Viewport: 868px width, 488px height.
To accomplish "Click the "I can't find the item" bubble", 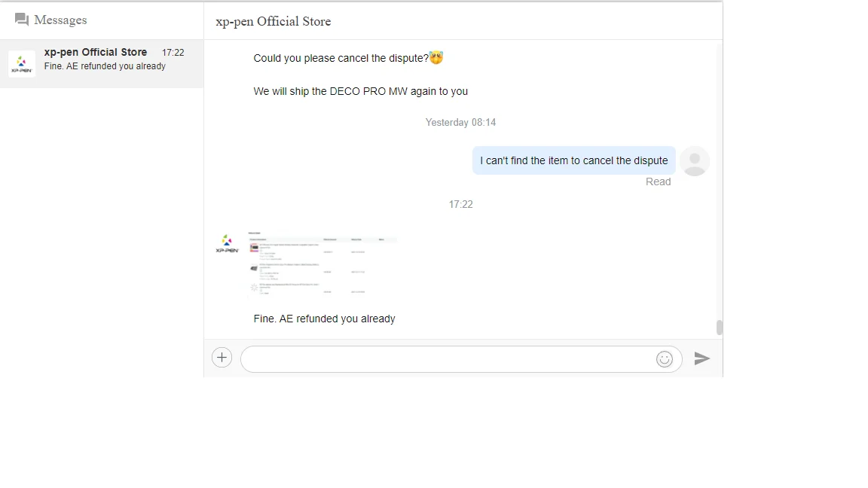I will (x=573, y=160).
